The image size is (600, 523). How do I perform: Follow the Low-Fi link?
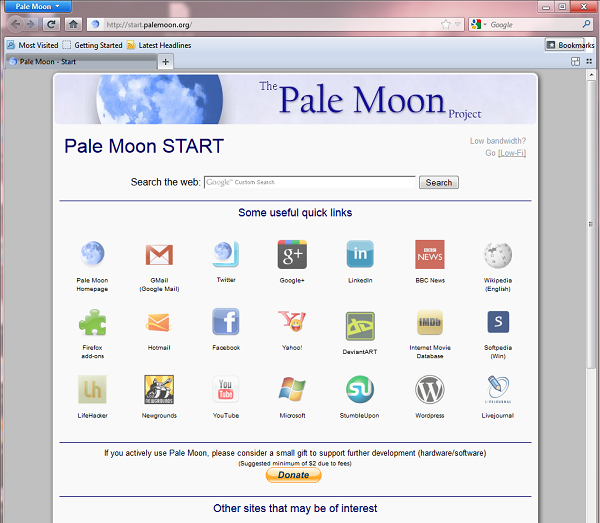coord(511,153)
